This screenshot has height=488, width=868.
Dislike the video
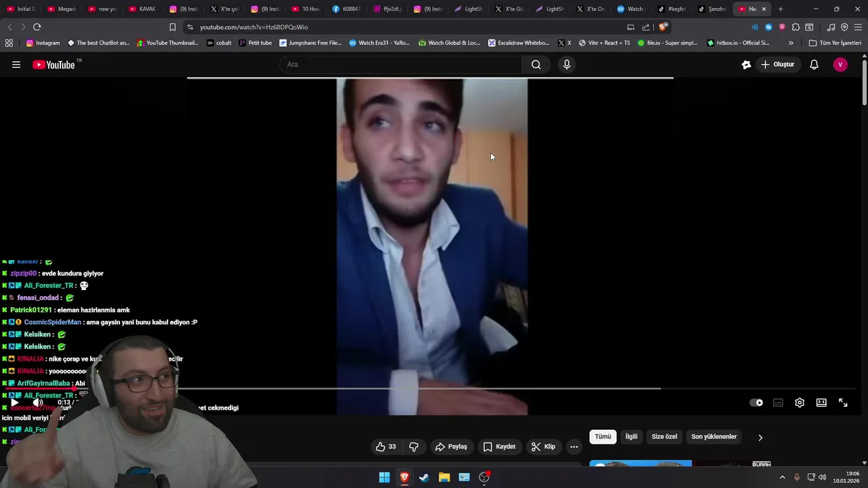(x=414, y=447)
